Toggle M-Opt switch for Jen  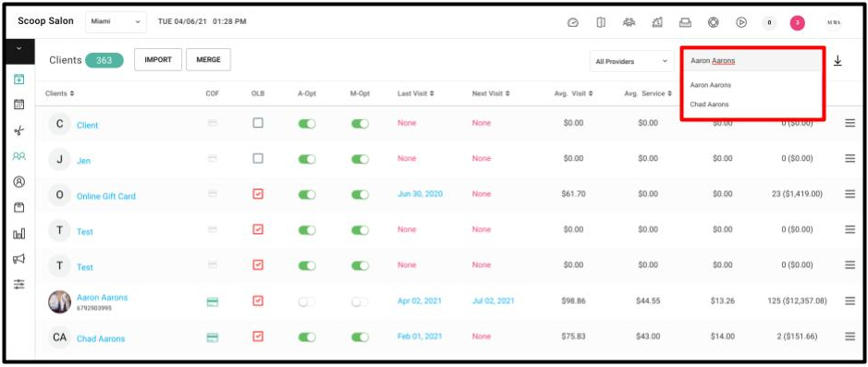tap(360, 159)
